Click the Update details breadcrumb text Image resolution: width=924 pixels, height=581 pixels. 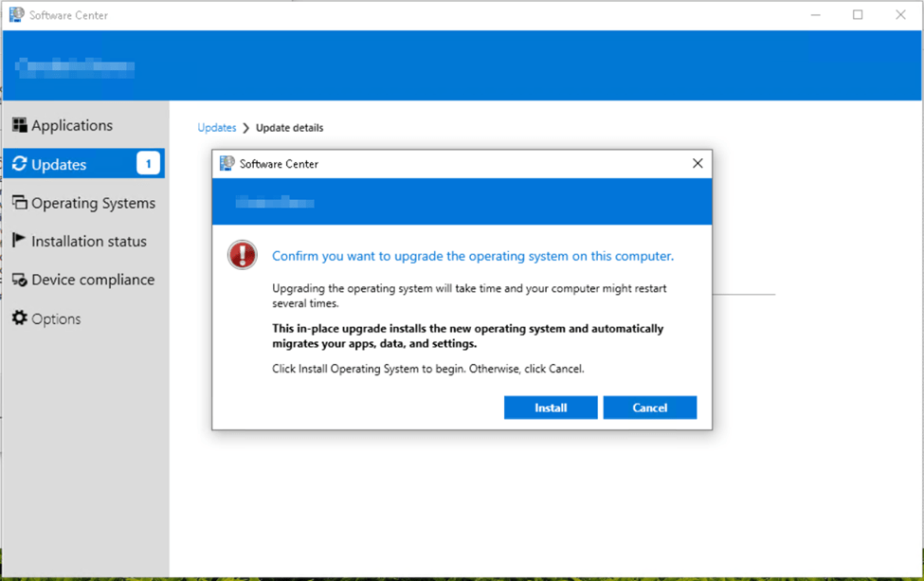pyautogui.click(x=289, y=128)
